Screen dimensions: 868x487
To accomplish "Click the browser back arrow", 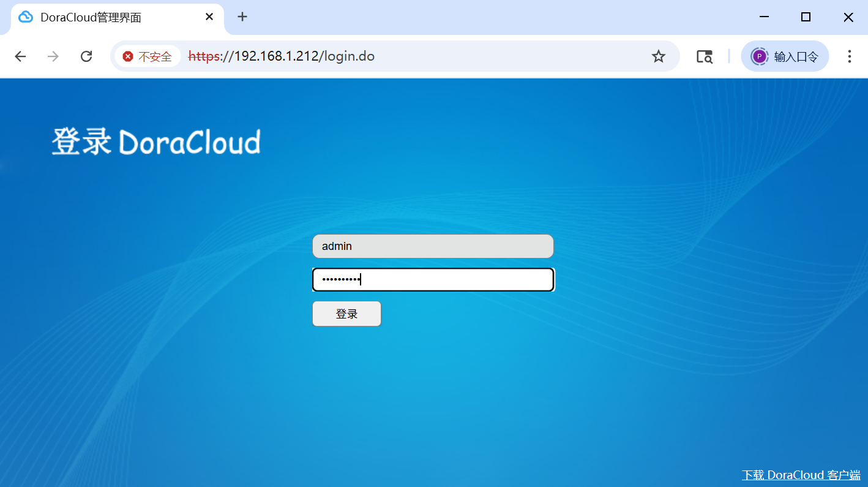I will coord(20,56).
